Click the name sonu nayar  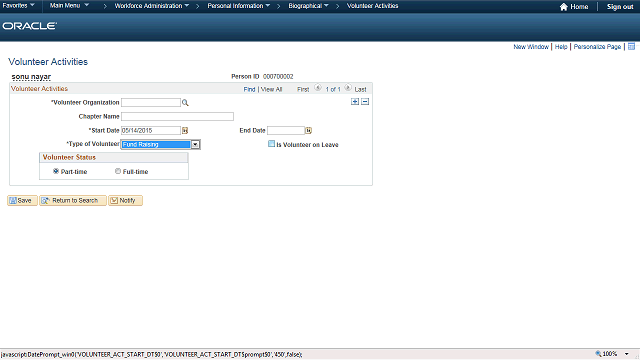31,77
